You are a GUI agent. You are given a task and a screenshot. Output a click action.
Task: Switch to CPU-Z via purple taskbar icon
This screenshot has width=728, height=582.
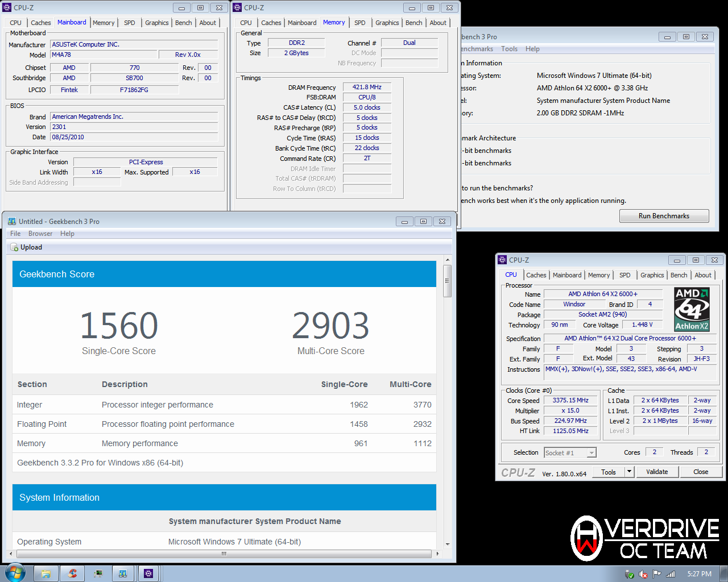pyautogui.click(x=148, y=573)
